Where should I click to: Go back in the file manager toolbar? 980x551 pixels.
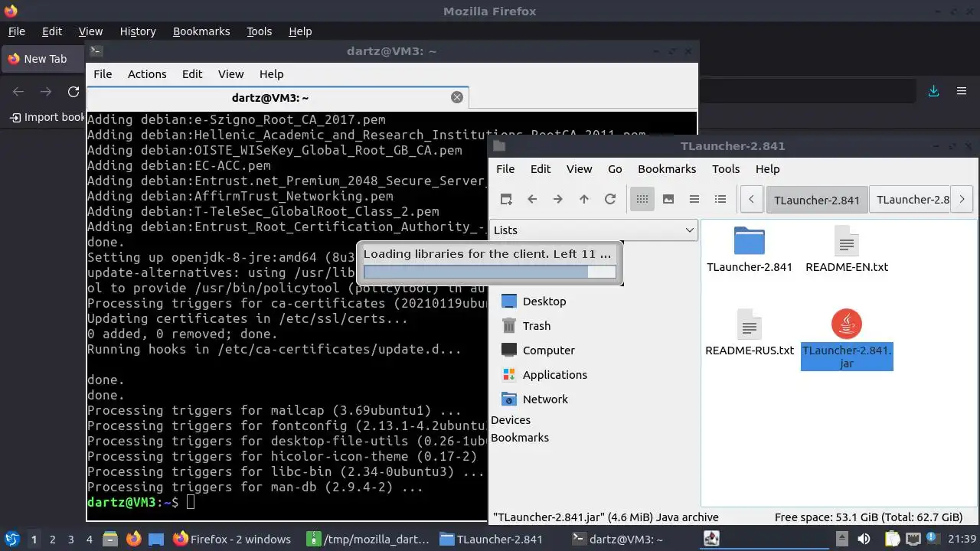tap(532, 199)
